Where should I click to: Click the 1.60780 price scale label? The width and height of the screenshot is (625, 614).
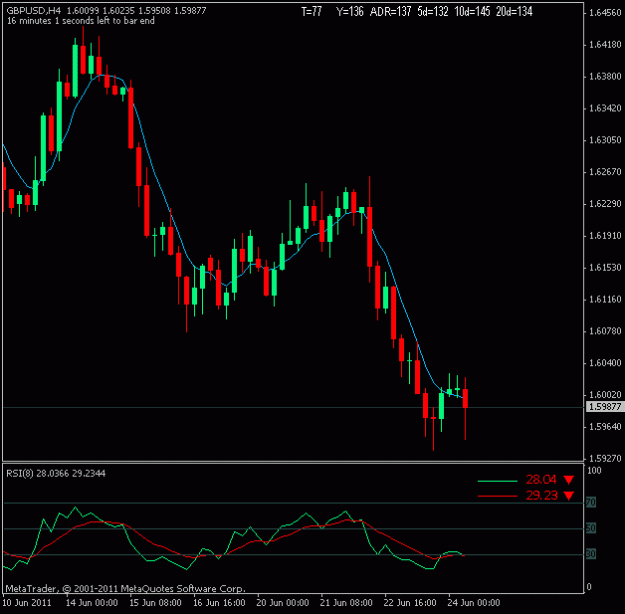point(605,331)
